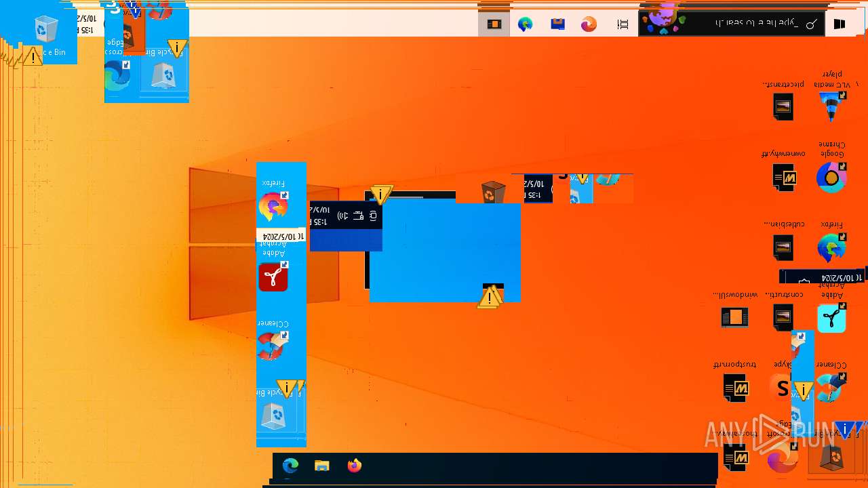Open File Explorer in the flipped top taskbar
This screenshot has height=488, width=868.
[x=557, y=24]
